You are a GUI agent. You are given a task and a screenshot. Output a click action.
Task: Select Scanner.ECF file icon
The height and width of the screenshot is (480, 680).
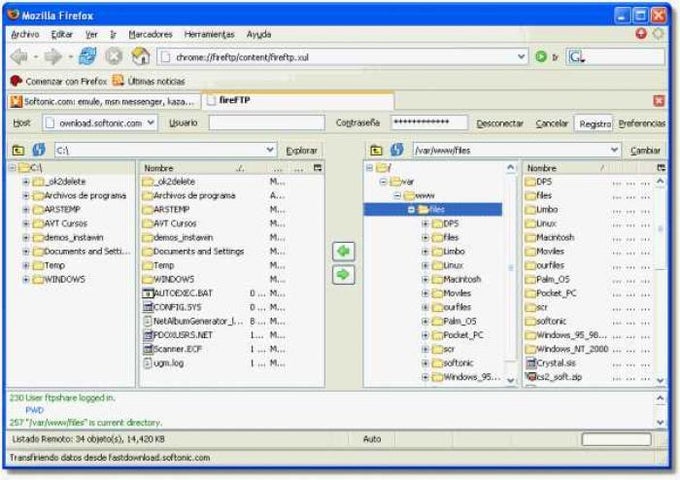[148, 349]
